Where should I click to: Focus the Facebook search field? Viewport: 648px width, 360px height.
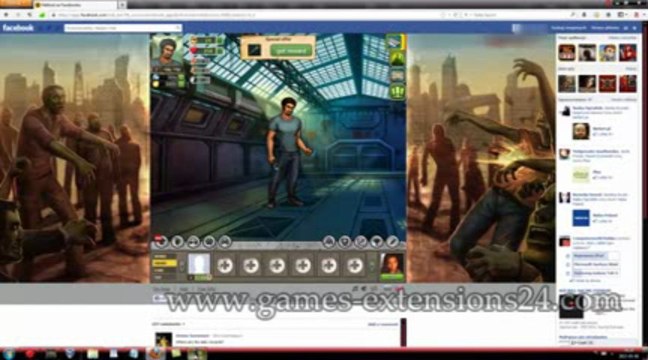tap(123, 28)
